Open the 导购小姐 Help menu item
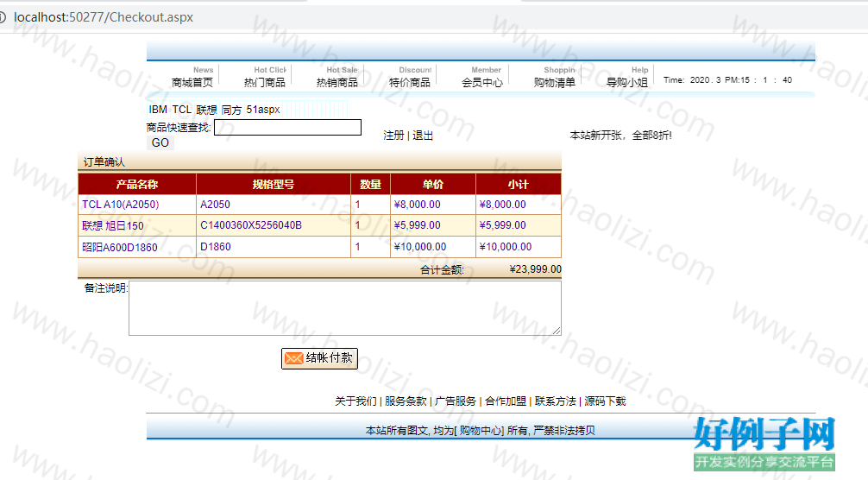868x480 pixels. click(627, 77)
